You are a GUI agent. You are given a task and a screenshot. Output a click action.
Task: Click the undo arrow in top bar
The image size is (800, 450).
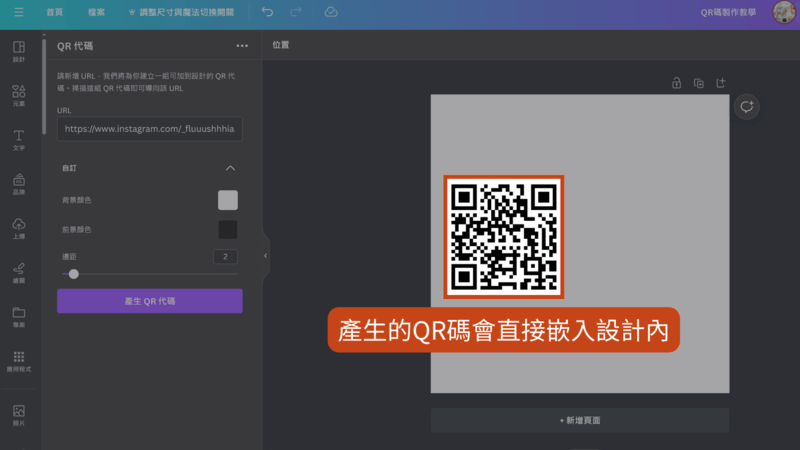click(267, 12)
